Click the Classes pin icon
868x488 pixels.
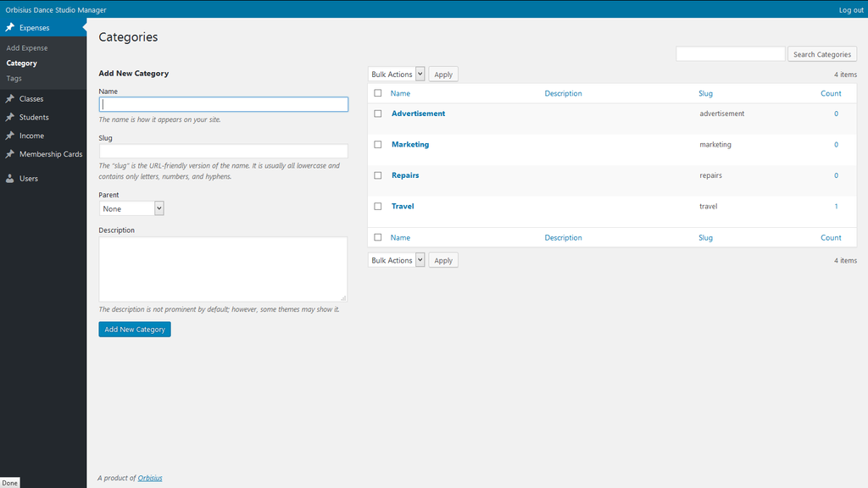tap(10, 98)
